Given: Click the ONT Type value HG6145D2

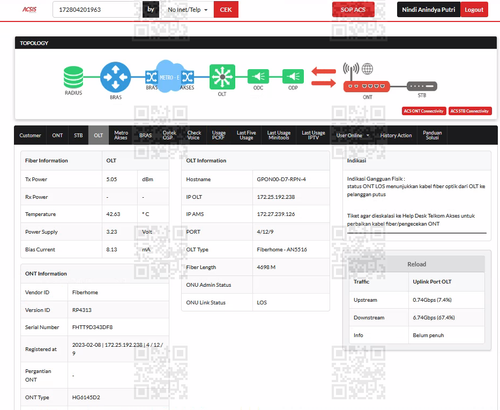Looking at the screenshot, I should coord(86,398).
